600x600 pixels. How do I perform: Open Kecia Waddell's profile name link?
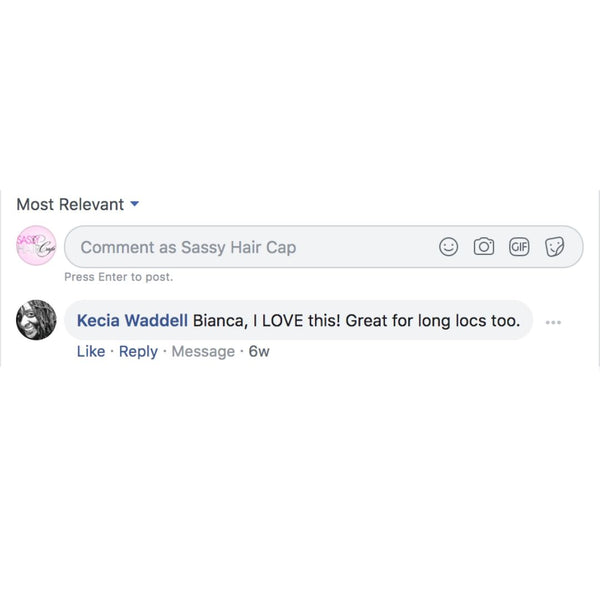[x=132, y=321]
